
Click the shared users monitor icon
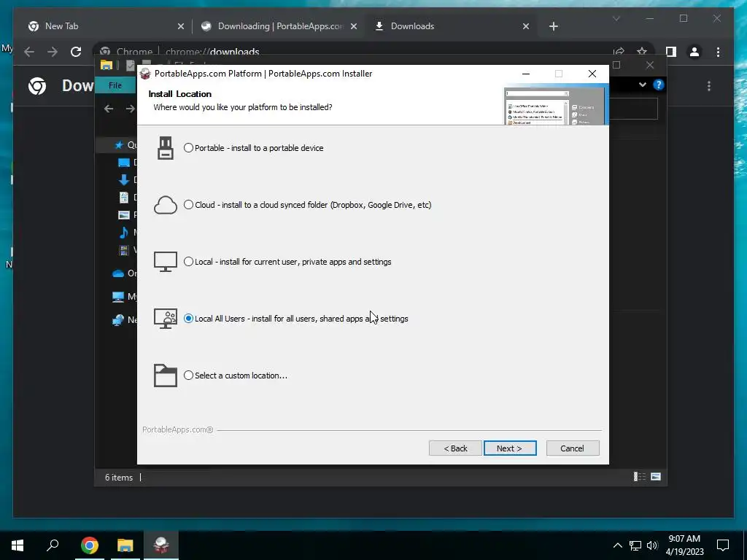pyautogui.click(x=166, y=319)
